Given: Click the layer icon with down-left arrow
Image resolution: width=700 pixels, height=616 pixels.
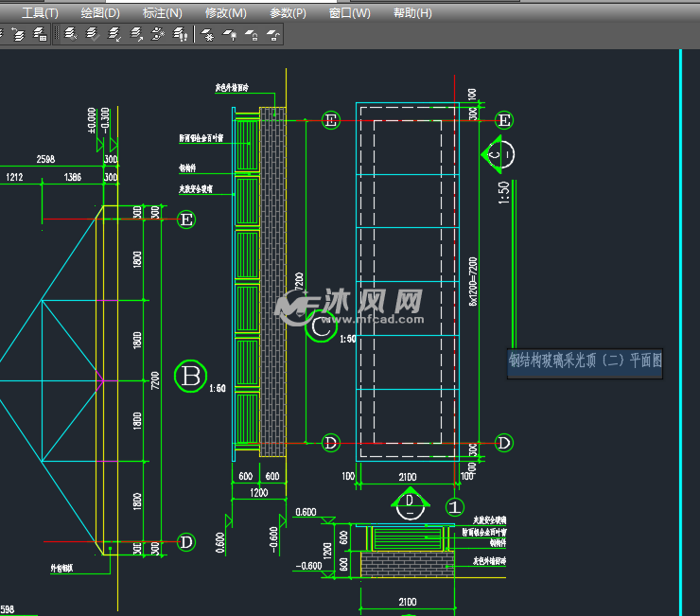Looking at the screenshot, I should [114, 35].
